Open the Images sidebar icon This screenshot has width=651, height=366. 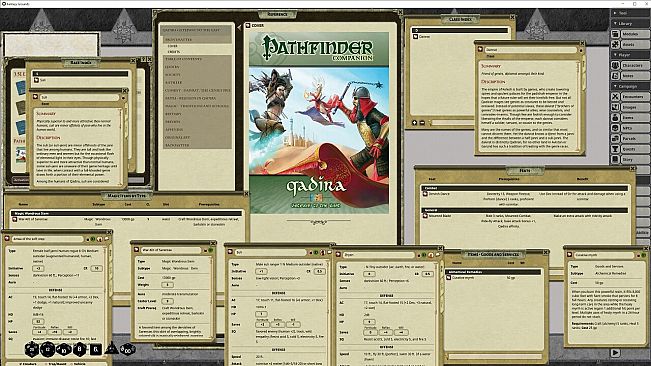click(x=615, y=107)
